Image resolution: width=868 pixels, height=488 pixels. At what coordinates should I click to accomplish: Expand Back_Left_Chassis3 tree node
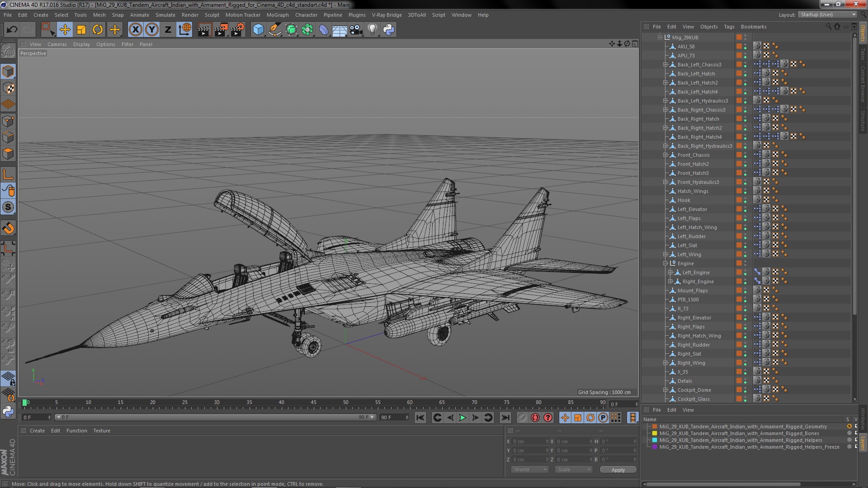click(x=665, y=65)
